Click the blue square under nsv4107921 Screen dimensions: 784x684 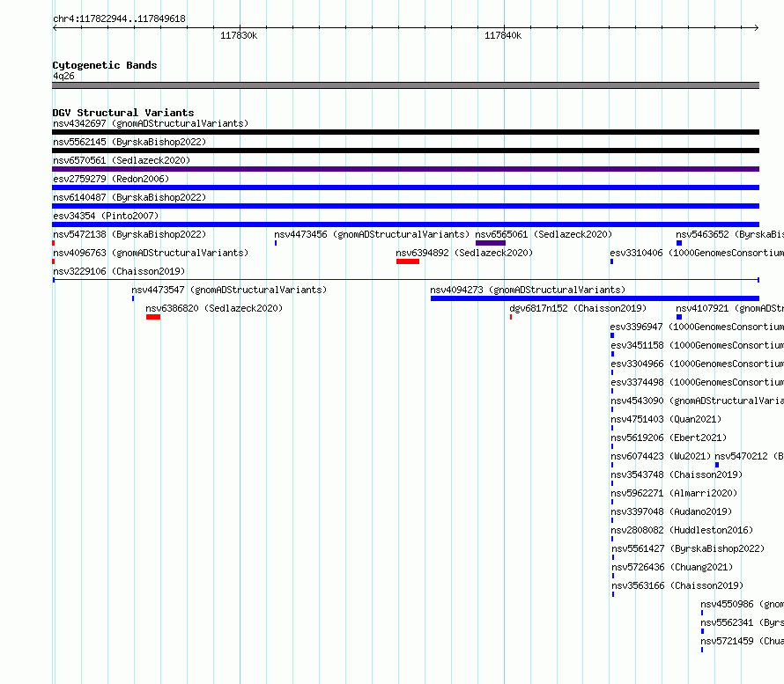click(x=679, y=317)
